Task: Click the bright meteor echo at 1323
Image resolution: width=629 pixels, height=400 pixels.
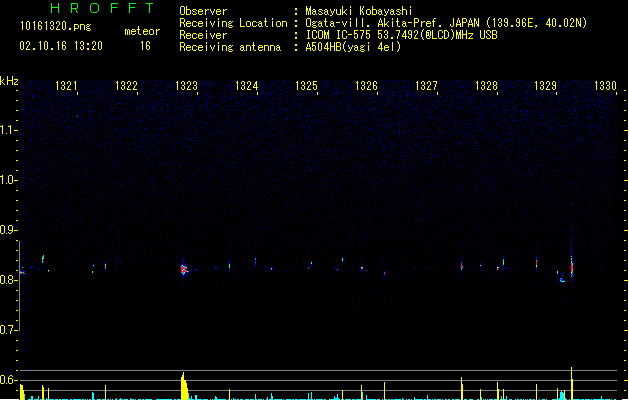Action: click(184, 269)
